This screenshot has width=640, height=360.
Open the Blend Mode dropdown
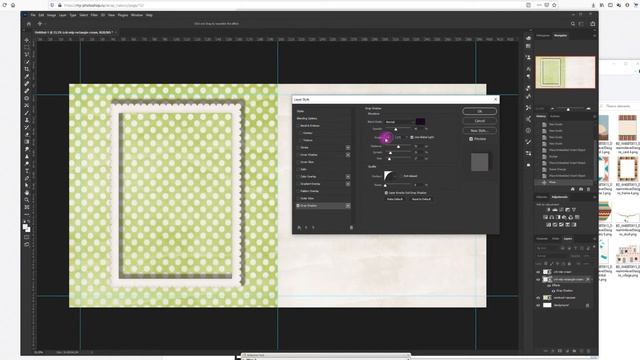pos(399,122)
